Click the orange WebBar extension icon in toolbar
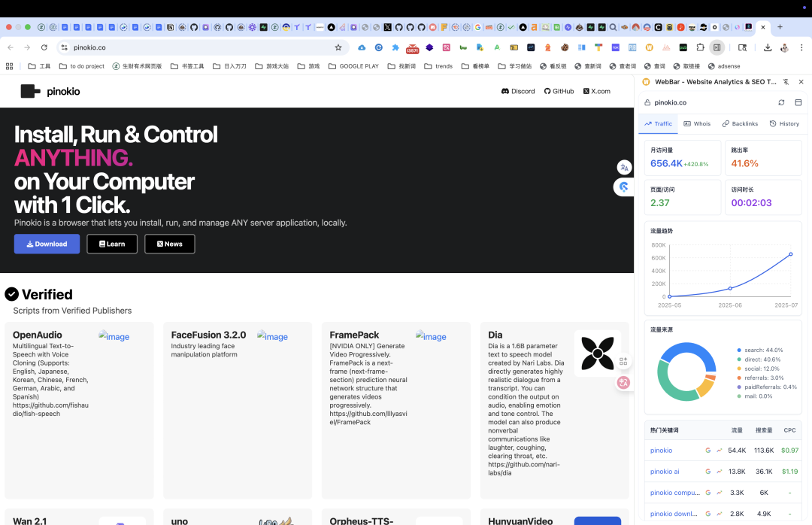Viewport: 812px width, 525px height. click(649, 47)
